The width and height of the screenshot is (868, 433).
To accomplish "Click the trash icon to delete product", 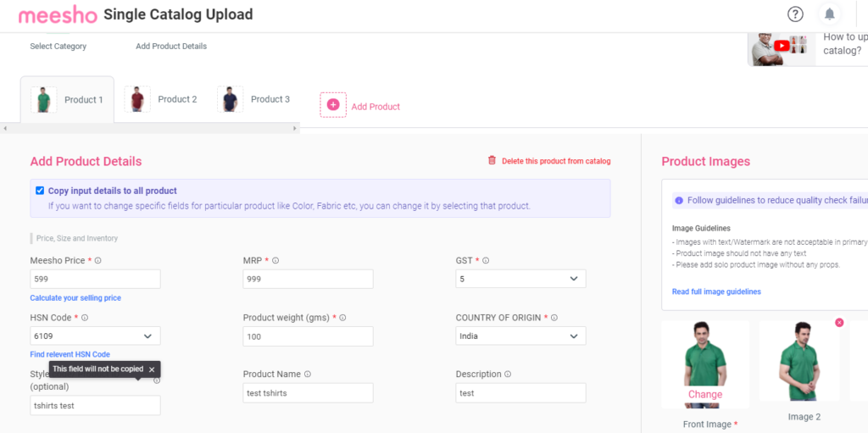I will [x=492, y=161].
